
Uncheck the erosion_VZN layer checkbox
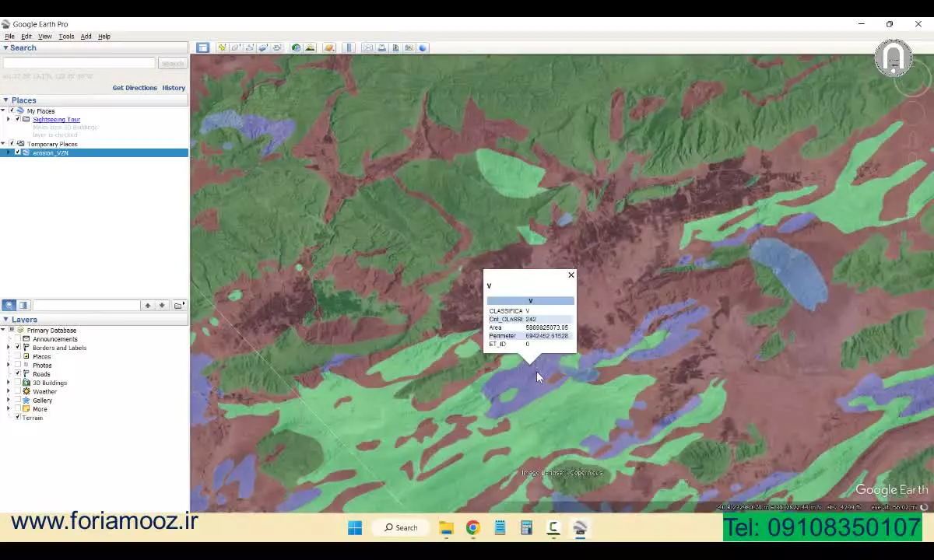click(x=17, y=152)
